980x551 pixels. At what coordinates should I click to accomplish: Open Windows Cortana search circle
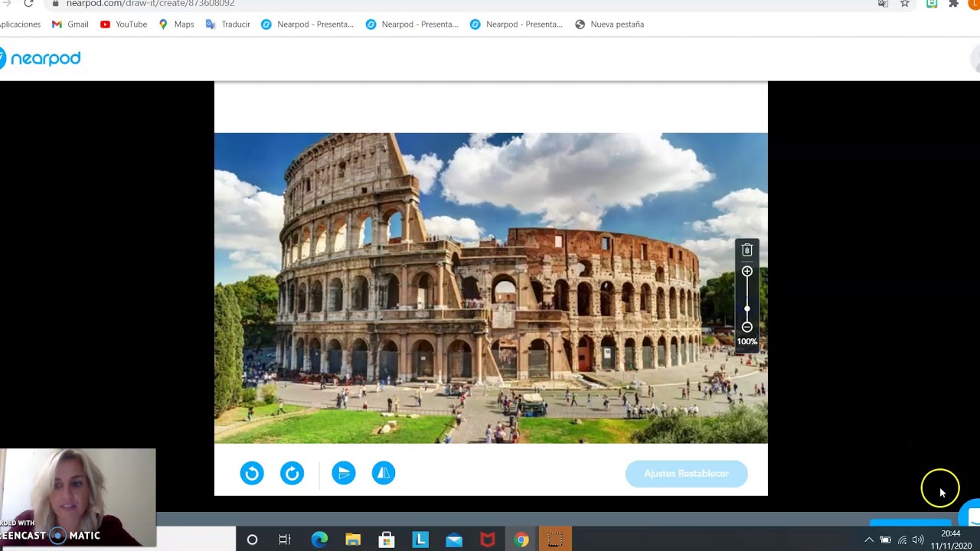[x=252, y=540]
